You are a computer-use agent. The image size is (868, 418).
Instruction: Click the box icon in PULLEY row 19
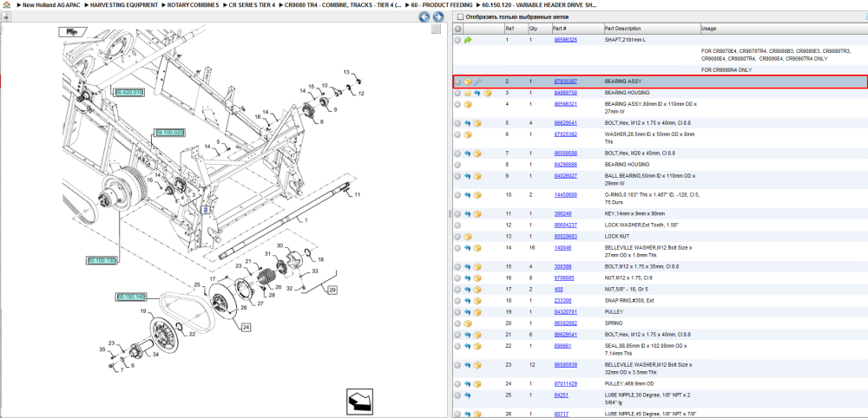point(477,312)
